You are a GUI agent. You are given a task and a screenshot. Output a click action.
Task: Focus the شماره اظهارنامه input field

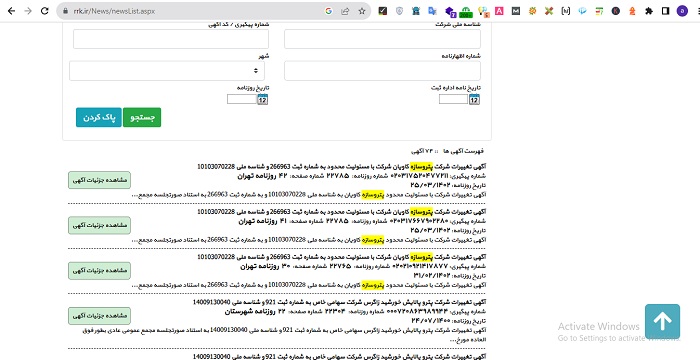pyautogui.click(x=383, y=71)
